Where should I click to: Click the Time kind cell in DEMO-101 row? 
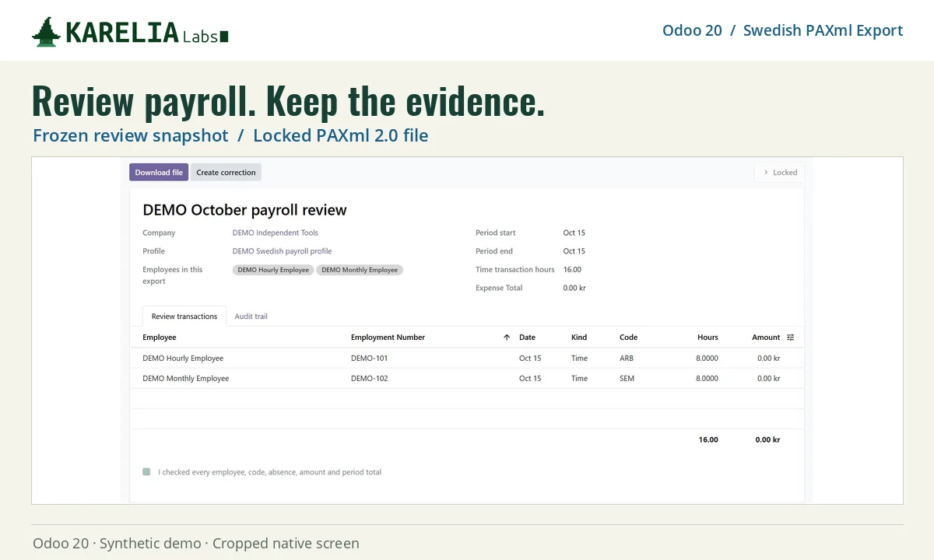pos(580,359)
